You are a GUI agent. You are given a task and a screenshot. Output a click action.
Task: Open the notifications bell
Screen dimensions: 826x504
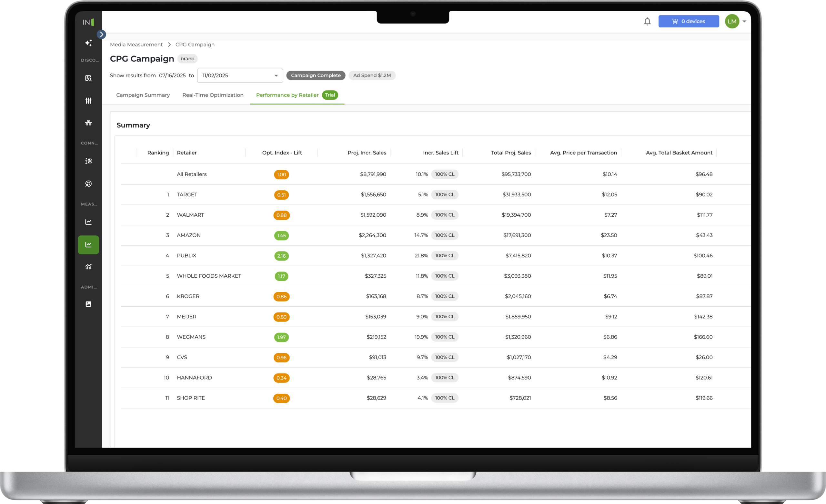pyautogui.click(x=647, y=22)
